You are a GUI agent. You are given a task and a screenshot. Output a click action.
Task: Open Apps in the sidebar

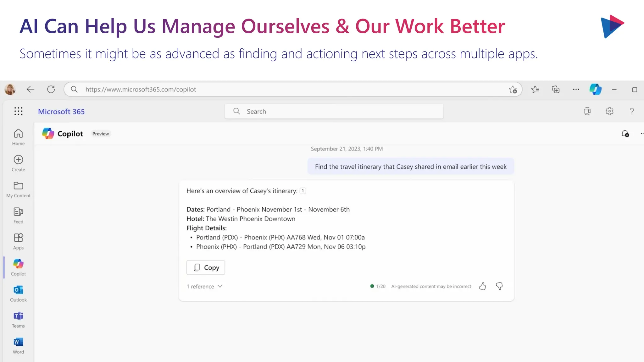coord(18,242)
